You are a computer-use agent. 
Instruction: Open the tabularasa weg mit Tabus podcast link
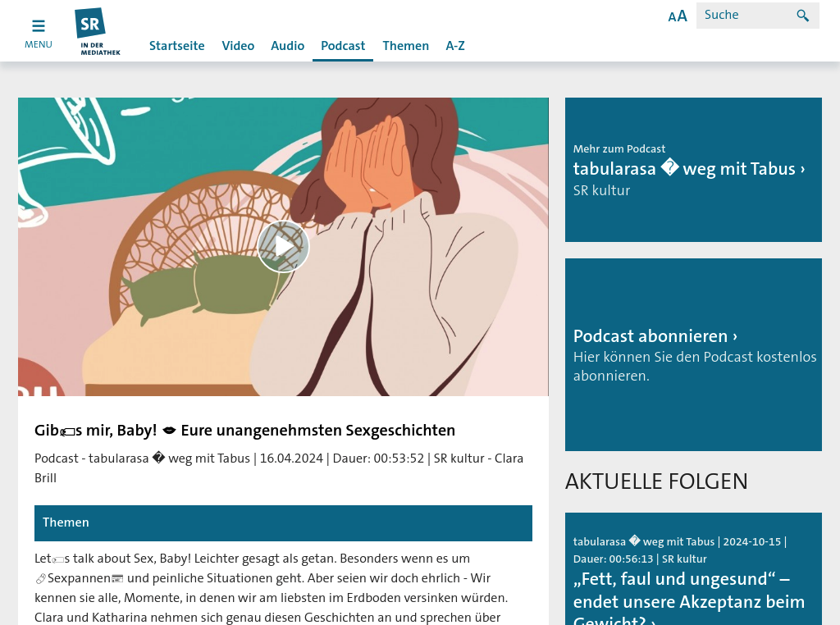coord(689,169)
